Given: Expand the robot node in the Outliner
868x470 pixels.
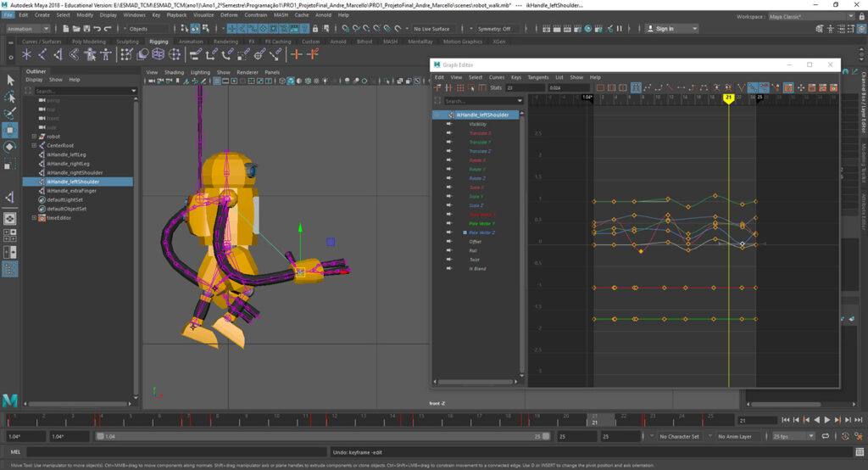Looking at the screenshot, I should (34, 137).
